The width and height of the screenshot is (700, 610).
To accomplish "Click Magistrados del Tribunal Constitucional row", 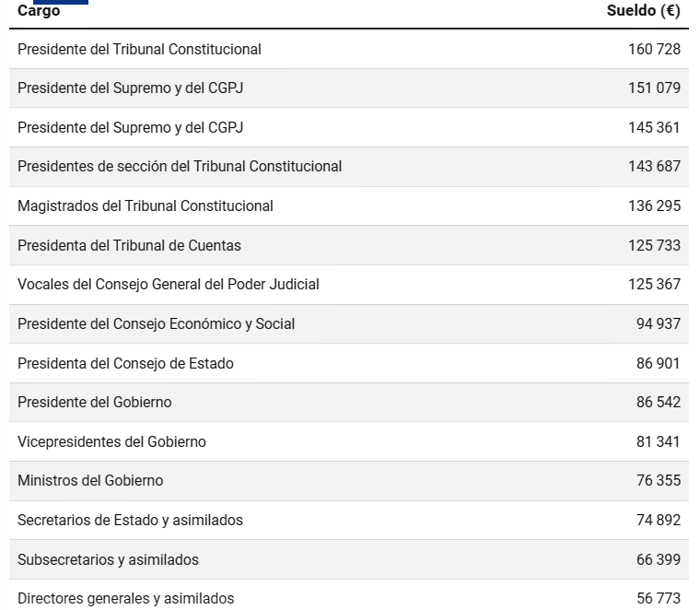I will tap(349, 205).
